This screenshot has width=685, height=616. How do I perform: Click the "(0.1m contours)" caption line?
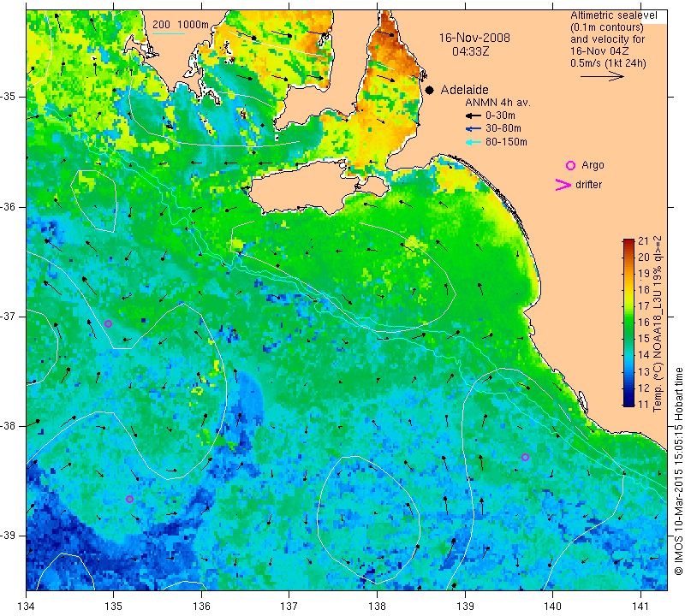point(607,27)
